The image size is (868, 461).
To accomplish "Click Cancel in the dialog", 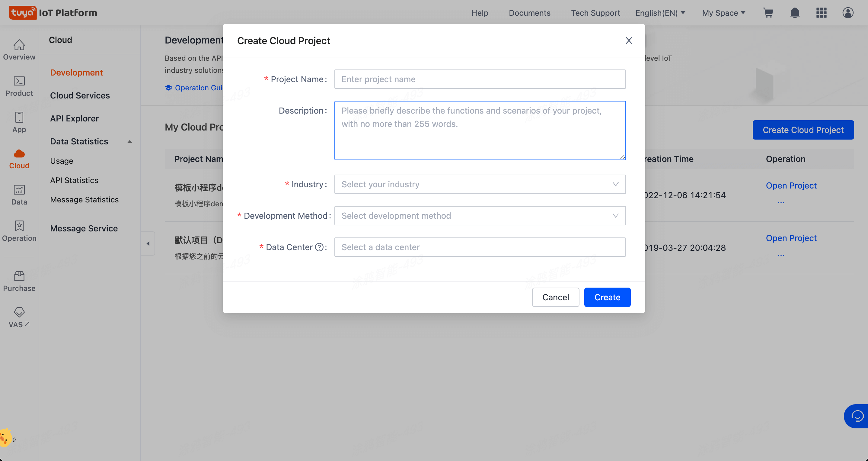I will [555, 297].
